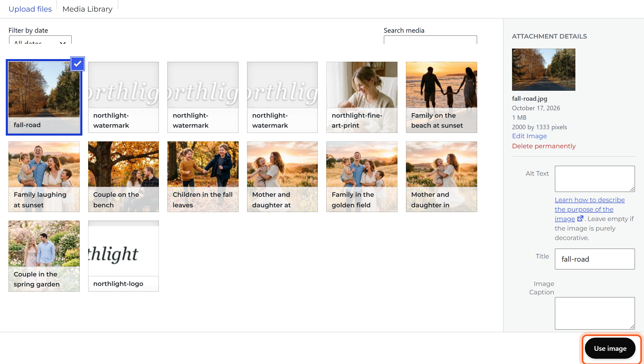This screenshot has height=364, width=644.
Task: Click the fall-road.jpg file name text
Action: click(x=529, y=99)
